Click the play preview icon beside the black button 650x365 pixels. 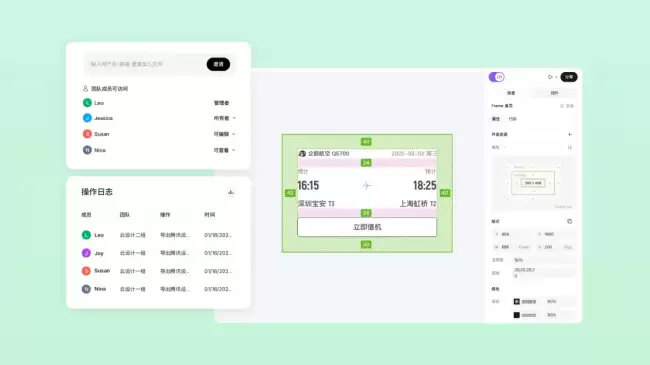(x=550, y=77)
